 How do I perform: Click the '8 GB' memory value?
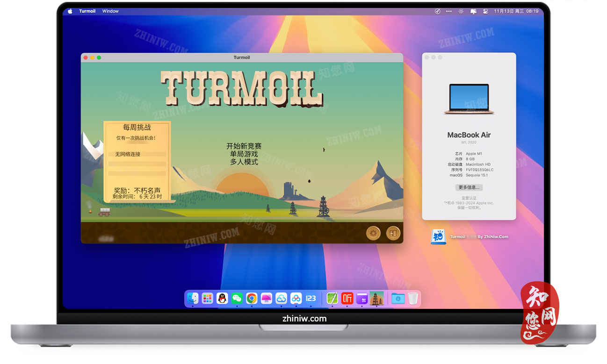[470, 159]
